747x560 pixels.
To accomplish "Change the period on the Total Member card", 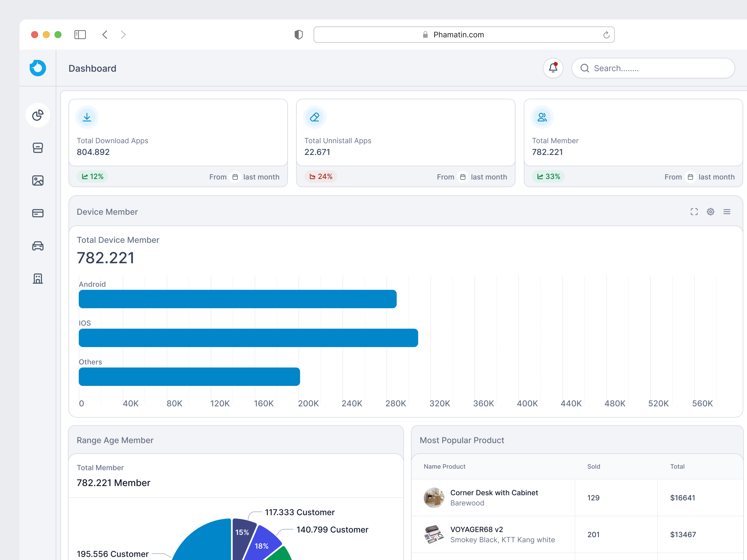I will click(x=690, y=177).
